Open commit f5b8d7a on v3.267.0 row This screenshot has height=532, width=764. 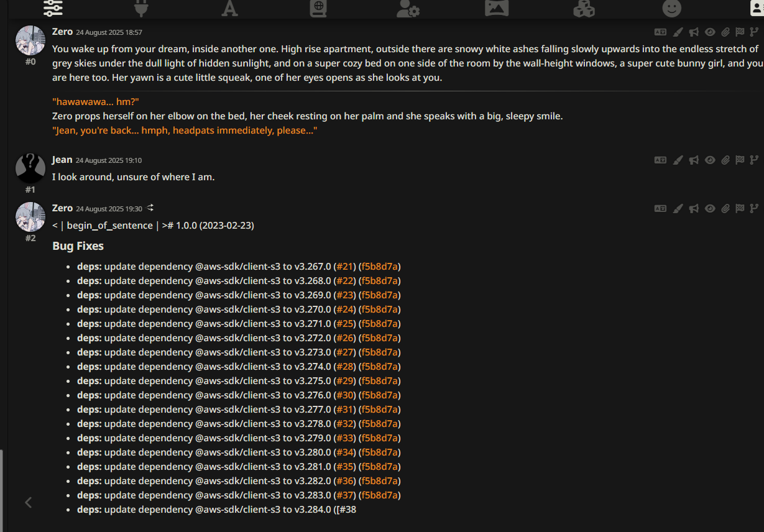point(379,267)
